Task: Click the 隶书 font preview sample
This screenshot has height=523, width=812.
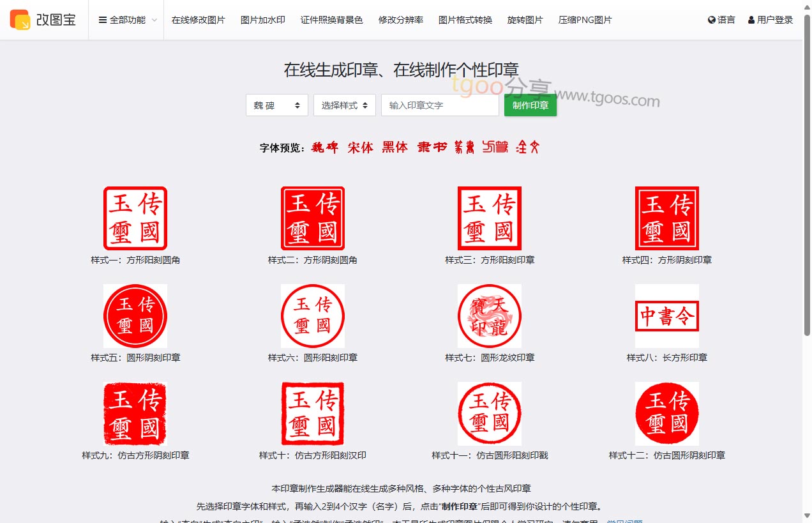Action: (432, 148)
